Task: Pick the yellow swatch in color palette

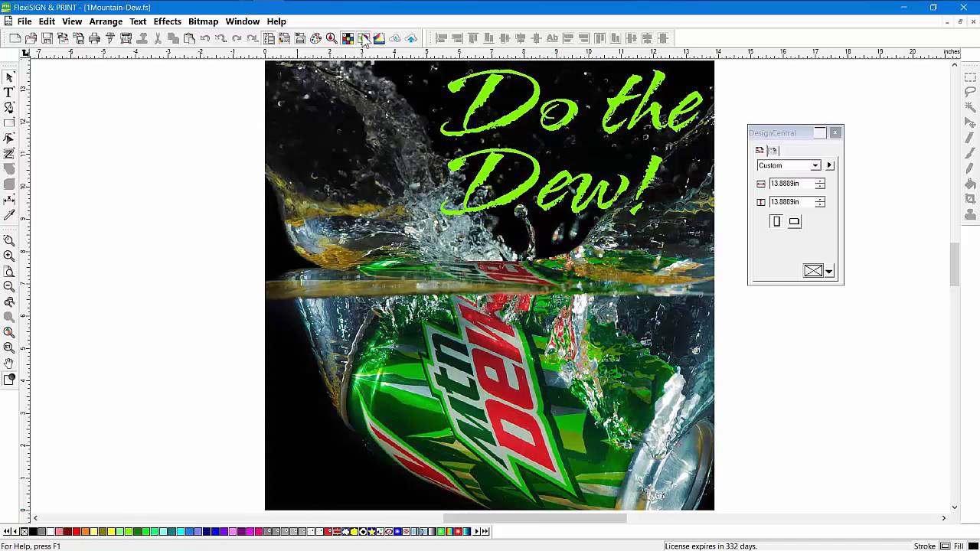Action: 111,531
